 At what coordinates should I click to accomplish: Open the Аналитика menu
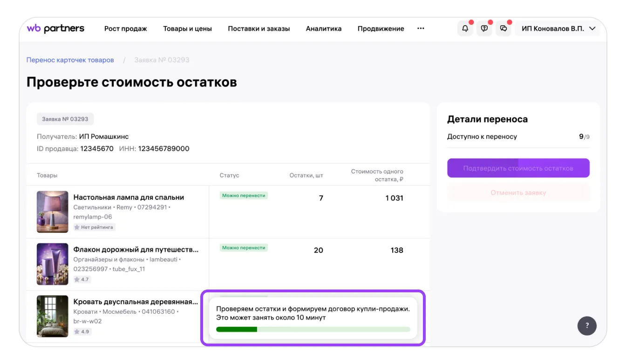(x=323, y=29)
